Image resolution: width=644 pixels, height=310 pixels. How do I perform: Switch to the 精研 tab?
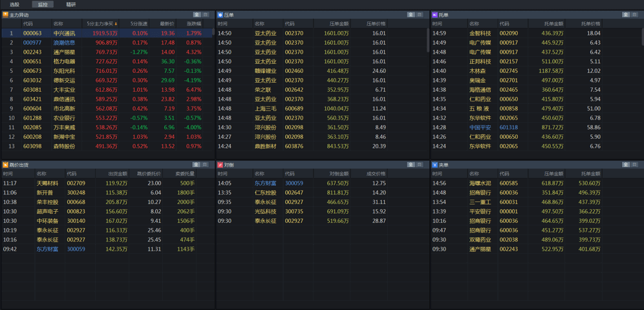click(70, 5)
